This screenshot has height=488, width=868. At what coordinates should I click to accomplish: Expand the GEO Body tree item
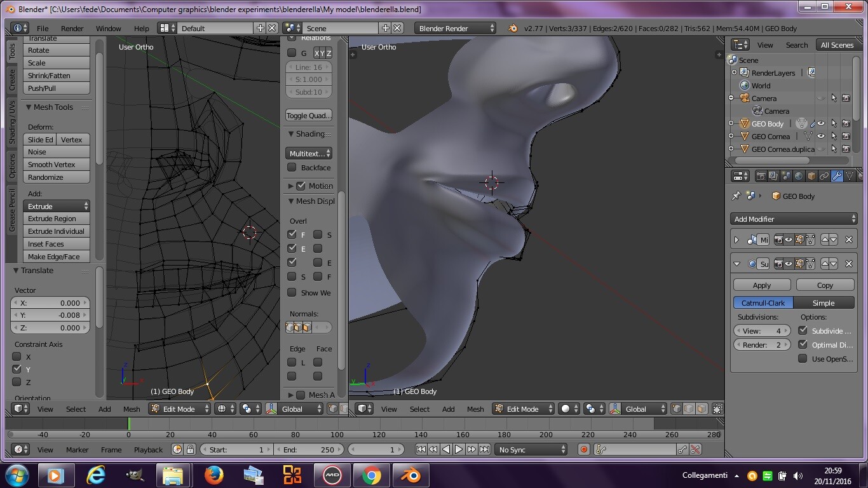pyautogui.click(x=731, y=124)
